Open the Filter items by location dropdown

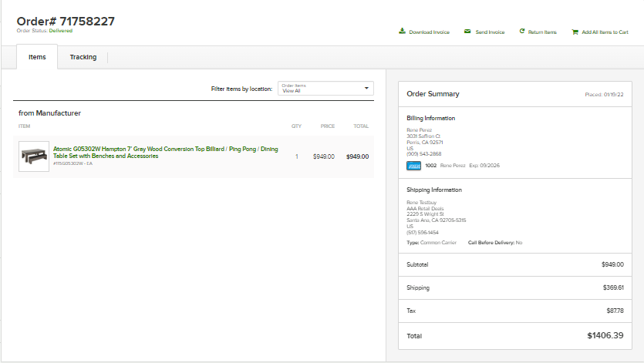click(x=325, y=89)
